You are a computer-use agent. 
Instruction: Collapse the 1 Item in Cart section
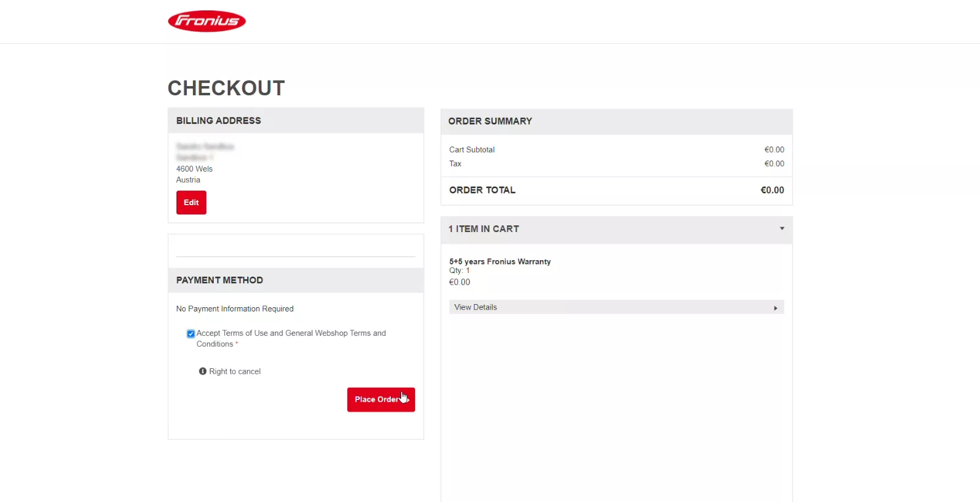point(782,228)
